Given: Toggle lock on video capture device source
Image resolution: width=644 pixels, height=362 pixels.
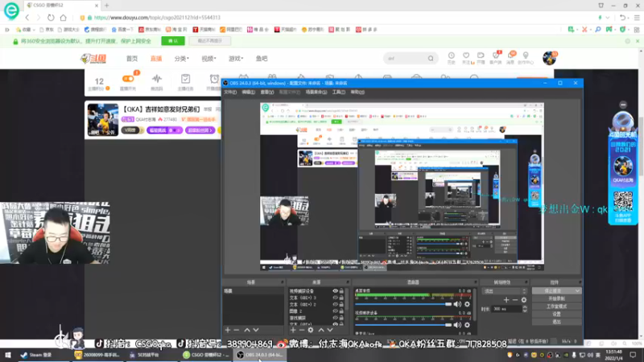Looking at the screenshot, I should (341, 291).
